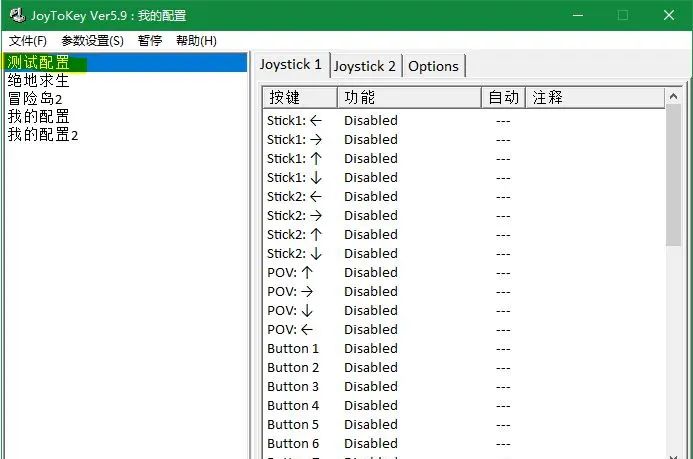Select the 冒险岛2 profile
The height and width of the screenshot is (459, 693).
[126, 99]
